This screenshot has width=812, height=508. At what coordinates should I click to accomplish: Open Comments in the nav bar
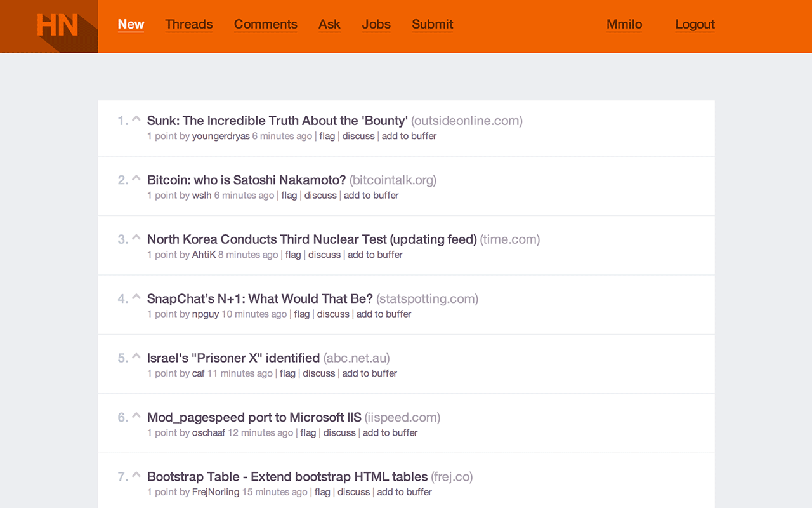click(266, 24)
